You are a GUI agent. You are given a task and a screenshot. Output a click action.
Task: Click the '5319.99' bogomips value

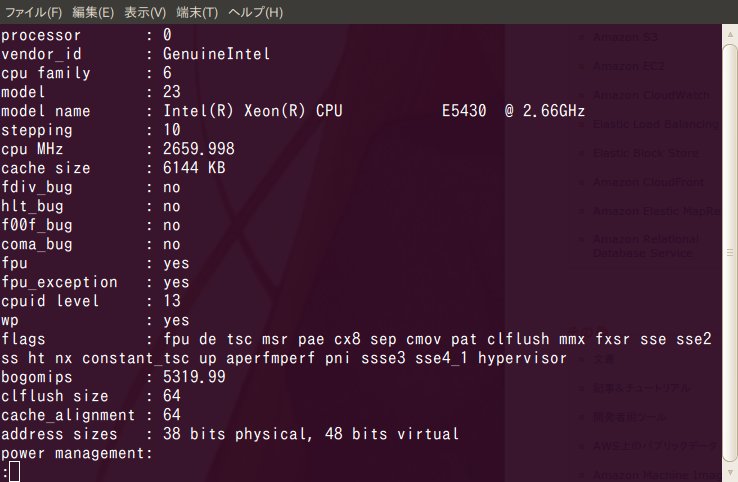click(194, 377)
